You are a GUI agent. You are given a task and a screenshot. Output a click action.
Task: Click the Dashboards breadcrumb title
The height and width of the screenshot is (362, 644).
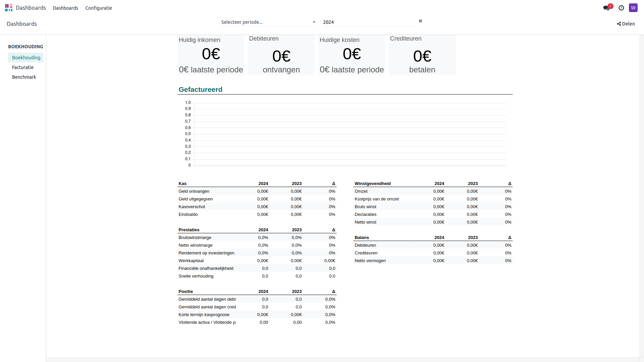(22, 24)
